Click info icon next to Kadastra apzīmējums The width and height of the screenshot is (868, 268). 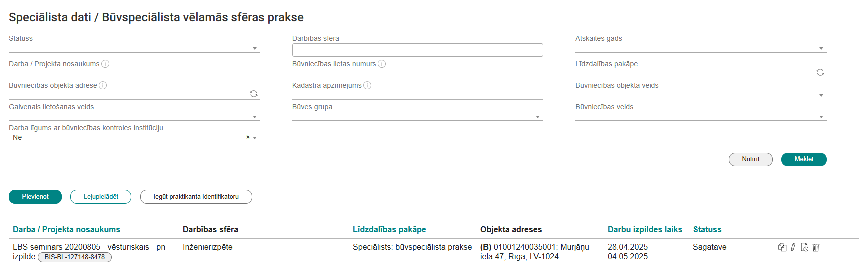tap(367, 85)
